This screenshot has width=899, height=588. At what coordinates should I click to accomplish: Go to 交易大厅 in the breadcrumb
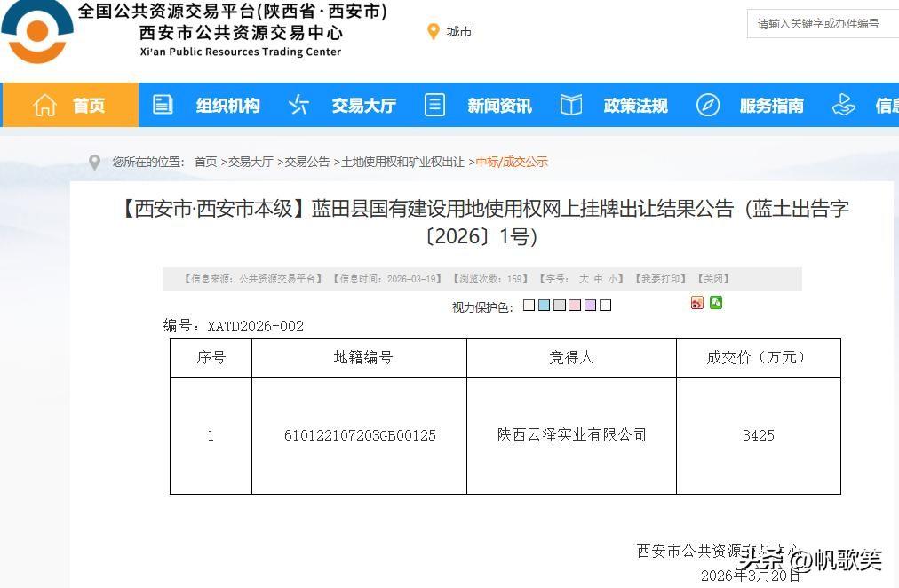coord(251,163)
